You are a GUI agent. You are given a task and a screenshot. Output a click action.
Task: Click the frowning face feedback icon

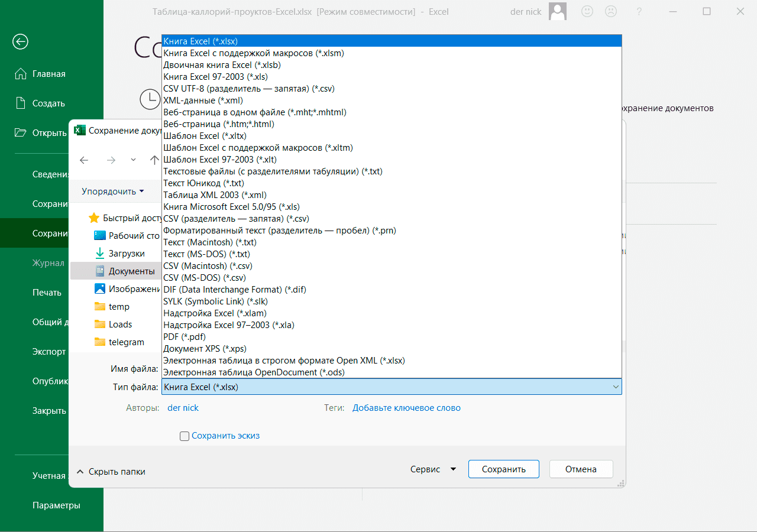coord(611,11)
